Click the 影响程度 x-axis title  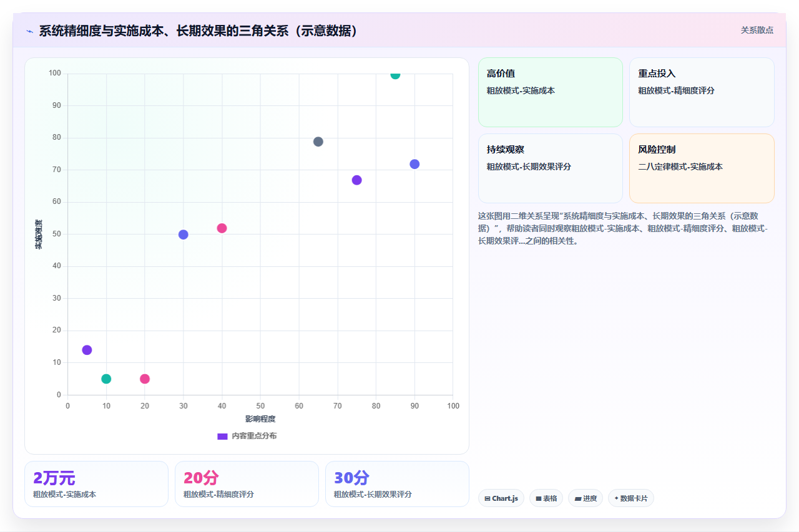point(260,418)
